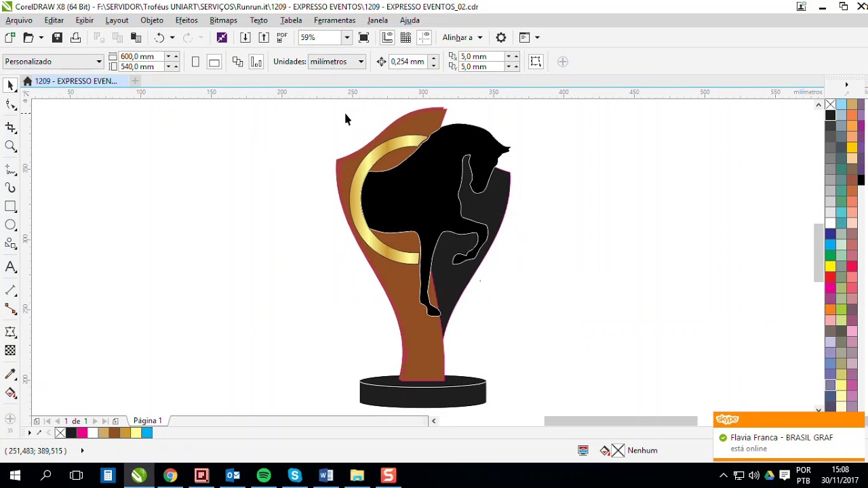Toggle rulers display in toolbar
Image resolution: width=868 pixels, height=488 pixels.
(387, 38)
